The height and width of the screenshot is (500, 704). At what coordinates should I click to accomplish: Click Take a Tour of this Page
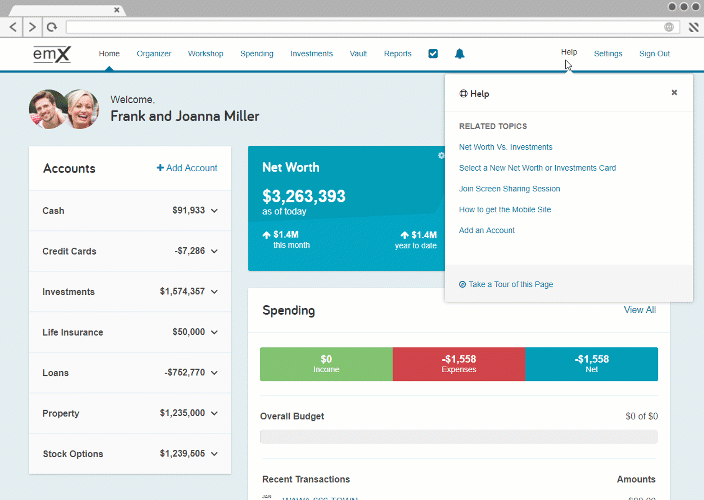[x=511, y=284]
